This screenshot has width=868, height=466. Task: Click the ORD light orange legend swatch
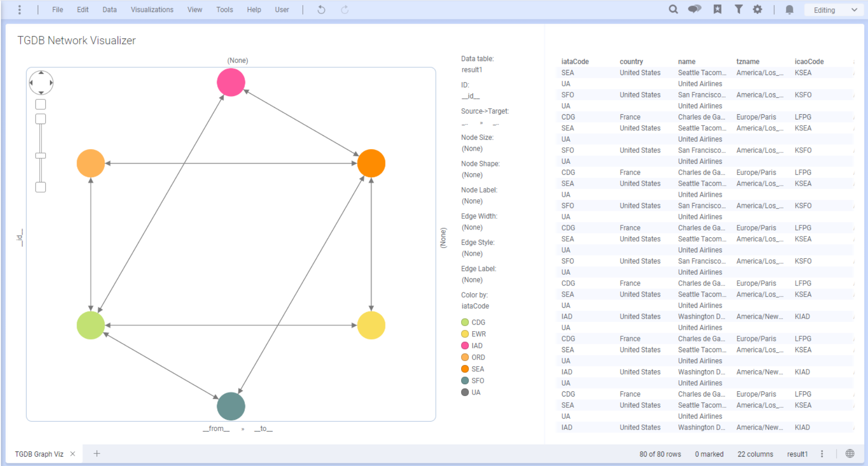(465, 357)
